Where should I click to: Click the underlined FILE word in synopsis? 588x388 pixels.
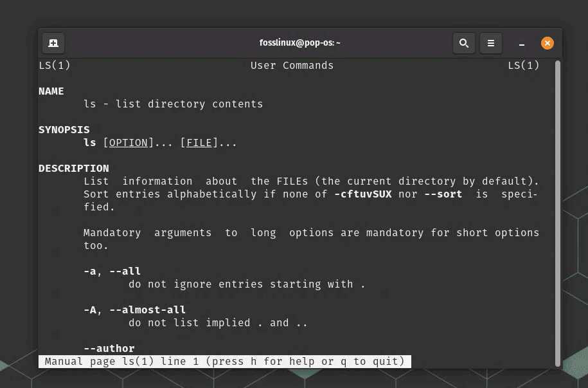[199, 143]
